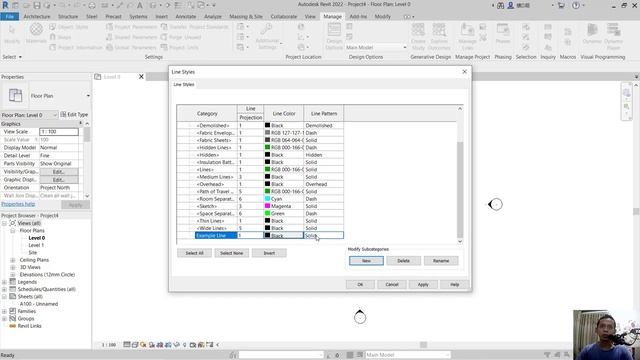Click the Green color swatch for Space Separation
640x360 pixels.
point(267,213)
